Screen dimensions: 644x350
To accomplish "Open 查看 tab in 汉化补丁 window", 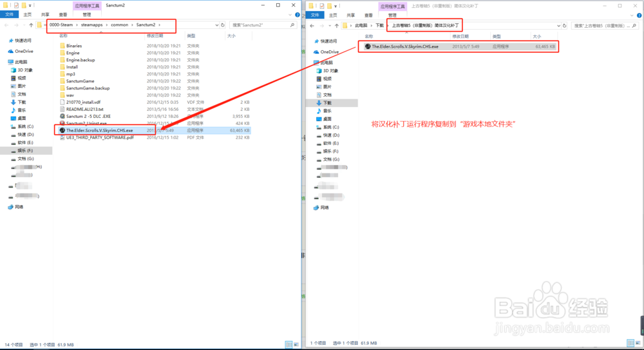I will pos(368,15).
